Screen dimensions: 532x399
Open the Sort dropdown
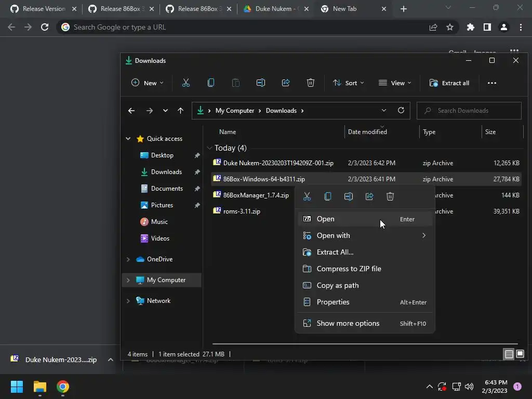(x=349, y=83)
